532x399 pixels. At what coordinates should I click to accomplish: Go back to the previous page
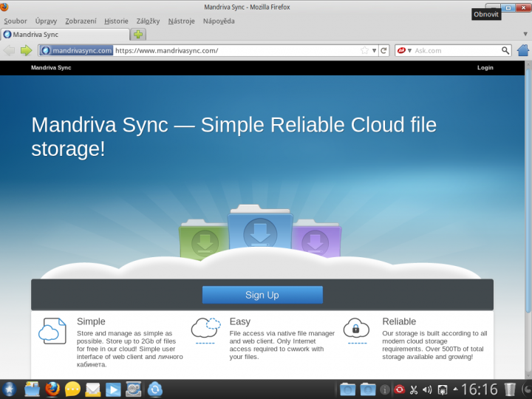tap(10, 50)
